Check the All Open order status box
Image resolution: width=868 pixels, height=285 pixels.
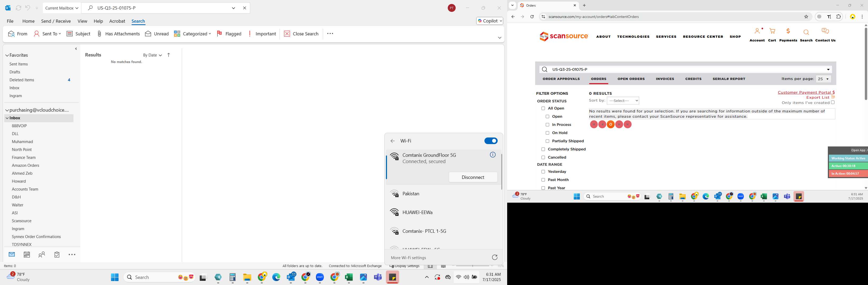pyautogui.click(x=543, y=108)
